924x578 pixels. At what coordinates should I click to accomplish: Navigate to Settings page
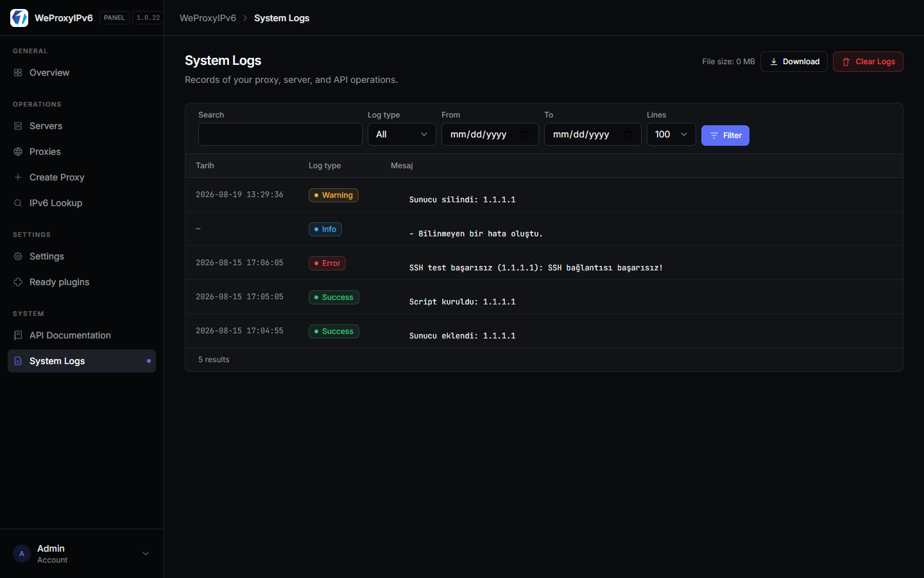coord(81,256)
